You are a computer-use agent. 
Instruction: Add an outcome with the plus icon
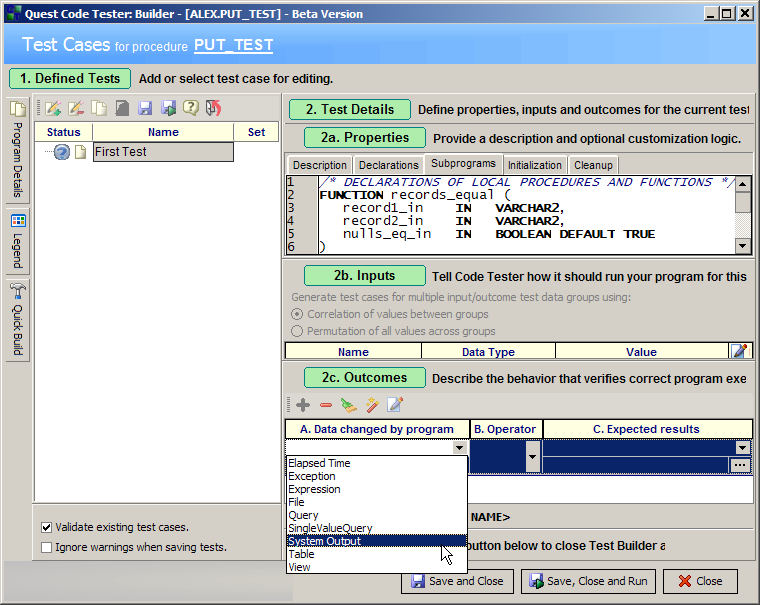tap(303, 405)
